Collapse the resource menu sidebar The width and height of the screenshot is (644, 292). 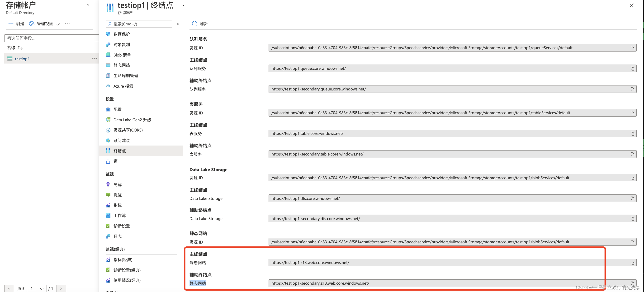coord(178,24)
